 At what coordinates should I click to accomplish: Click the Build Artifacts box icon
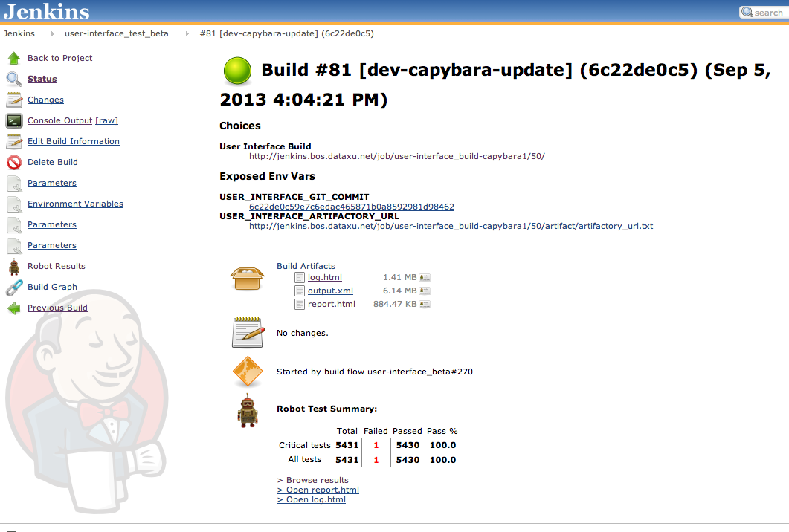coord(247,278)
